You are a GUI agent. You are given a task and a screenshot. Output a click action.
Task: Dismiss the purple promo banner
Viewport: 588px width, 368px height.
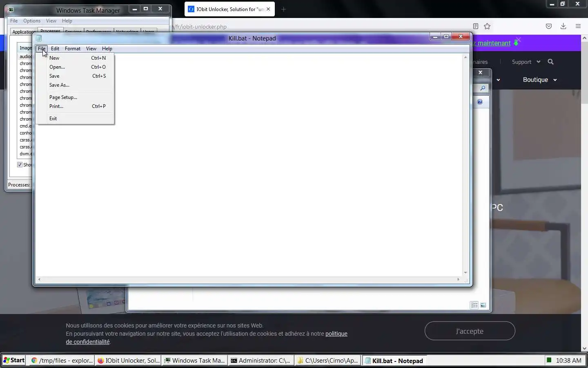(x=518, y=39)
